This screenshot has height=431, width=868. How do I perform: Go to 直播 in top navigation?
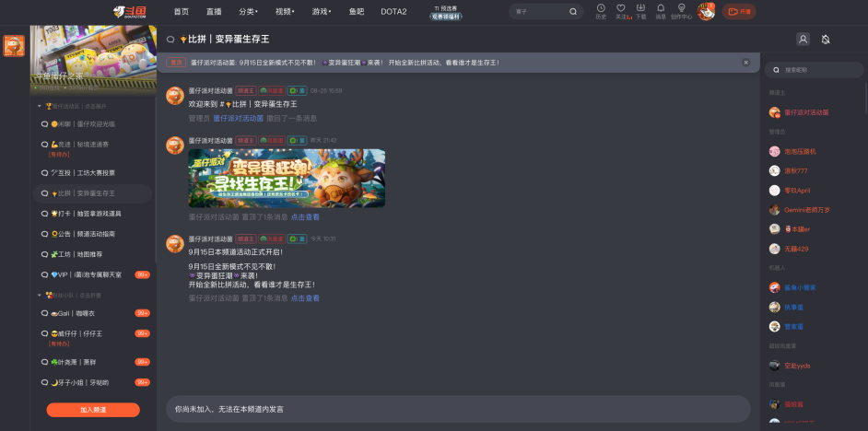click(214, 12)
